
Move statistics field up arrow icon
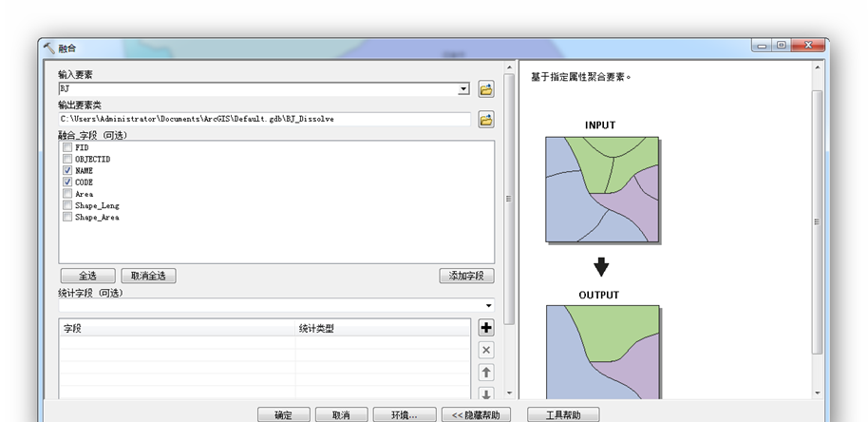[x=486, y=373]
